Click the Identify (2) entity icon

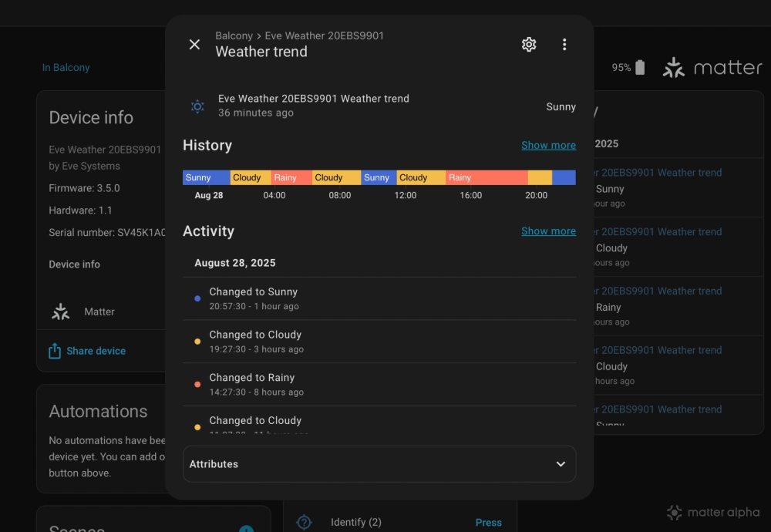304,522
